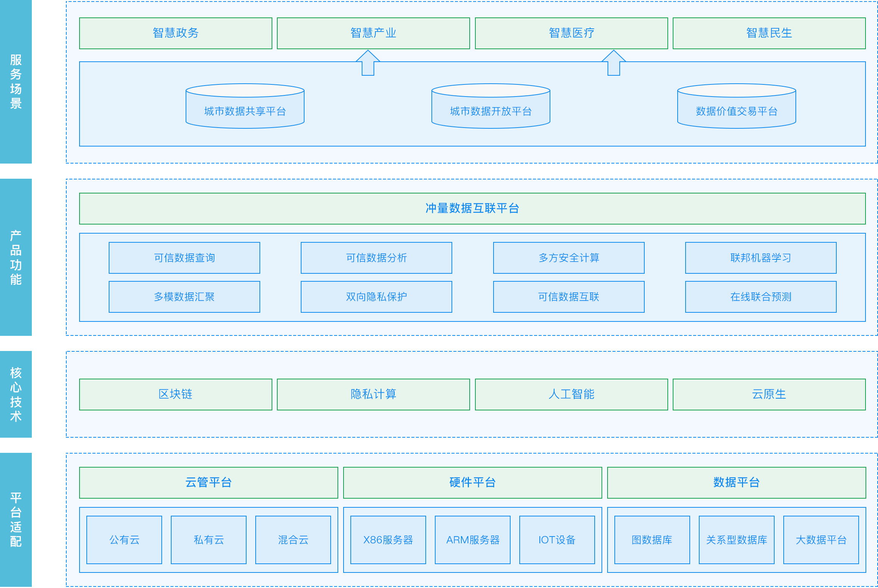878x588 pixels.
Task: Click the up arrow below 智慧产业
Action: tap(368, 63)
